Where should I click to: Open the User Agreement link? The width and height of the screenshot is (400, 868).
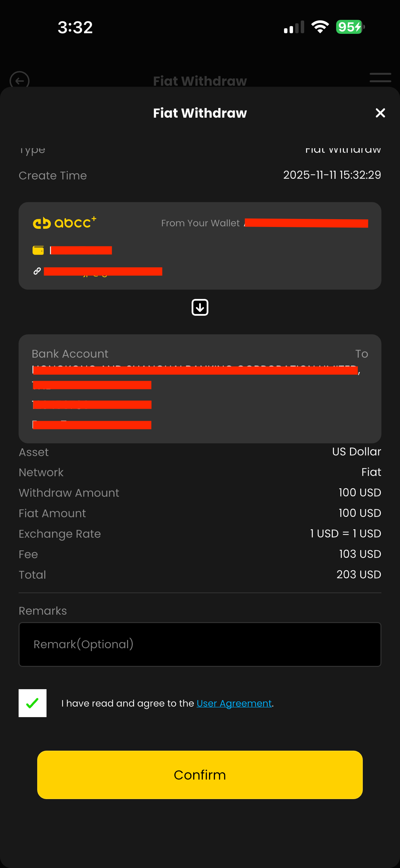coord(234,703)
